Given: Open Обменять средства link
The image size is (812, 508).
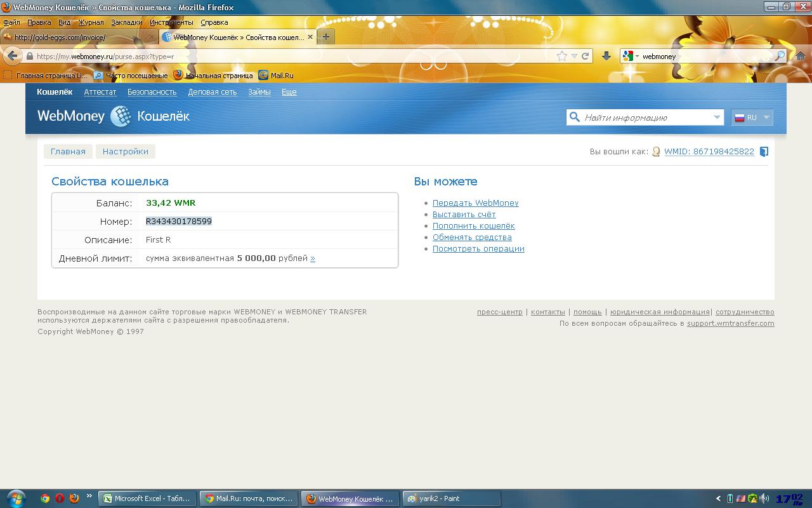Looking at the screenshot, I should click(x=472, y=237).
